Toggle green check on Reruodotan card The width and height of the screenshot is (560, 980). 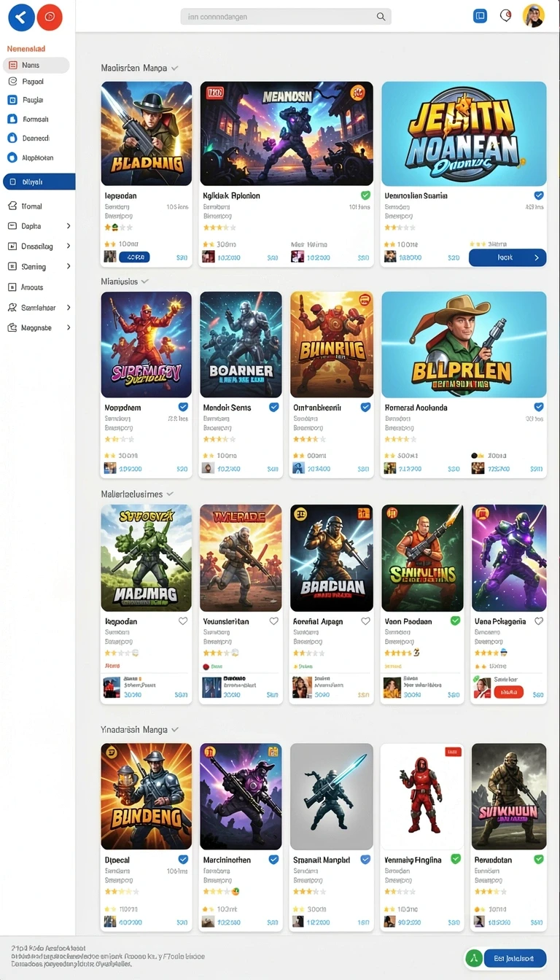pos(539,860)
